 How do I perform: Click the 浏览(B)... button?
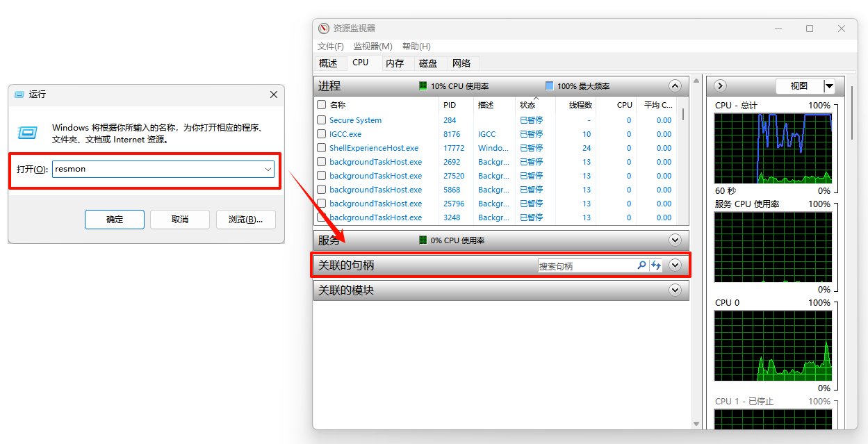tap(245, 220)
